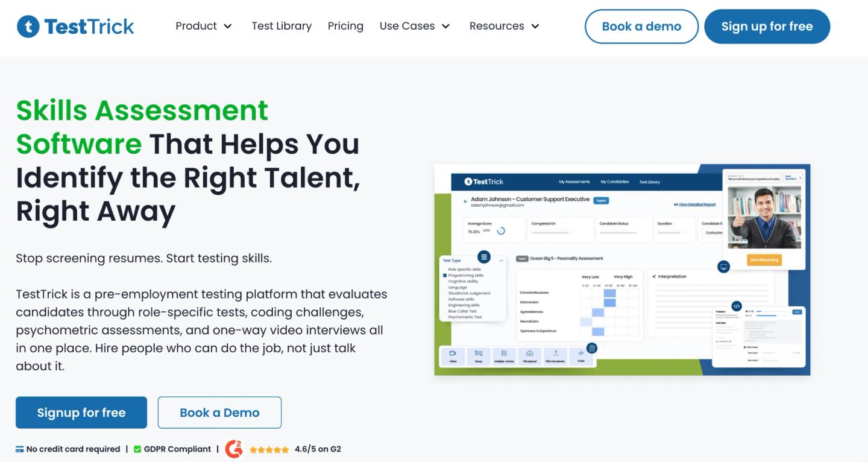The image size is (868, 462).
Task: Open the Test Library menu item
Action: (281, 26)
